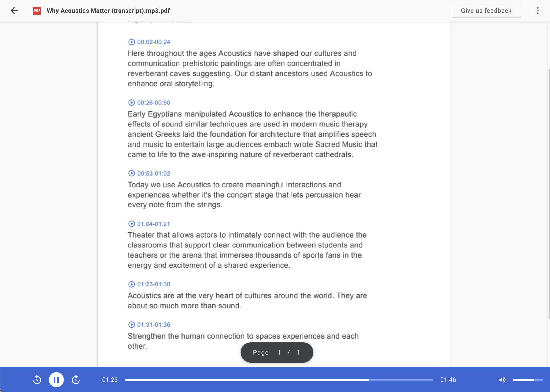This screenshot has width=550, height=392.
Task: Mute the audio with the speaker icon
Action: coord(502,379)
